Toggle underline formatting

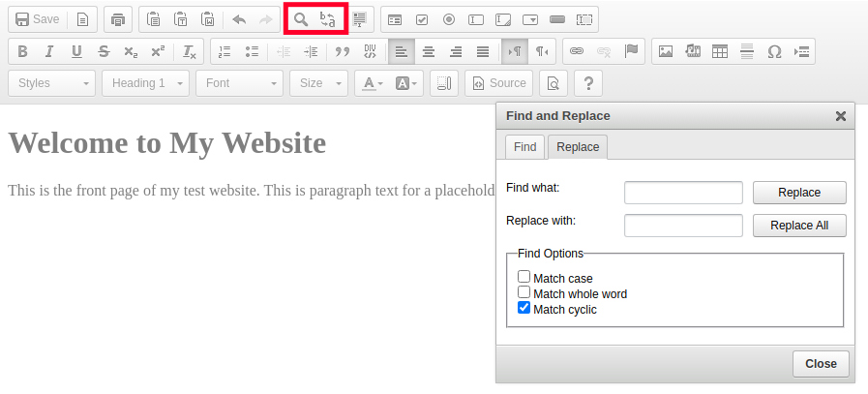click(x=76, y=51)
